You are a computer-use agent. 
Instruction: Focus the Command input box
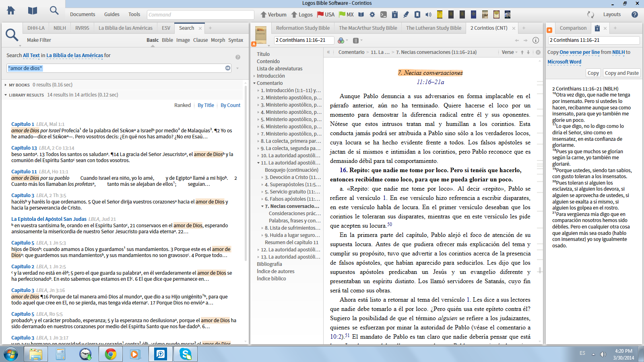click(200, 15)
